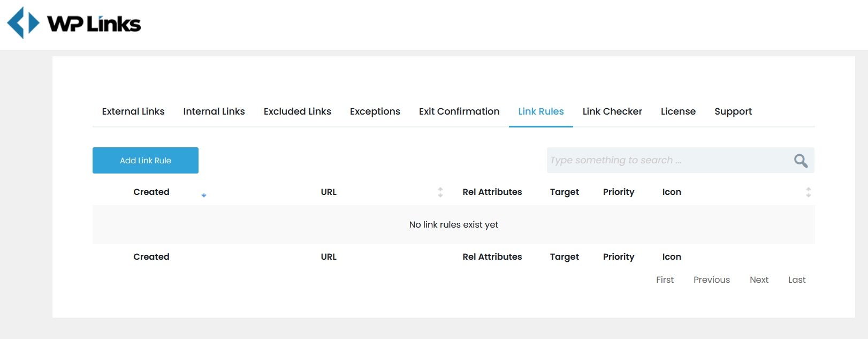Toggle sort arrows on URL column
The width and height of the screenshot is (868, 339).
(440, 192)
